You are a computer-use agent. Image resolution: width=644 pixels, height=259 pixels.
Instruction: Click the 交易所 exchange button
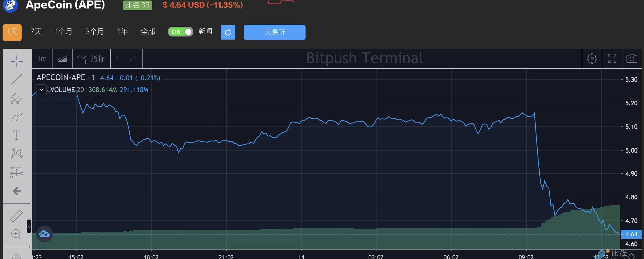(274, 32)
